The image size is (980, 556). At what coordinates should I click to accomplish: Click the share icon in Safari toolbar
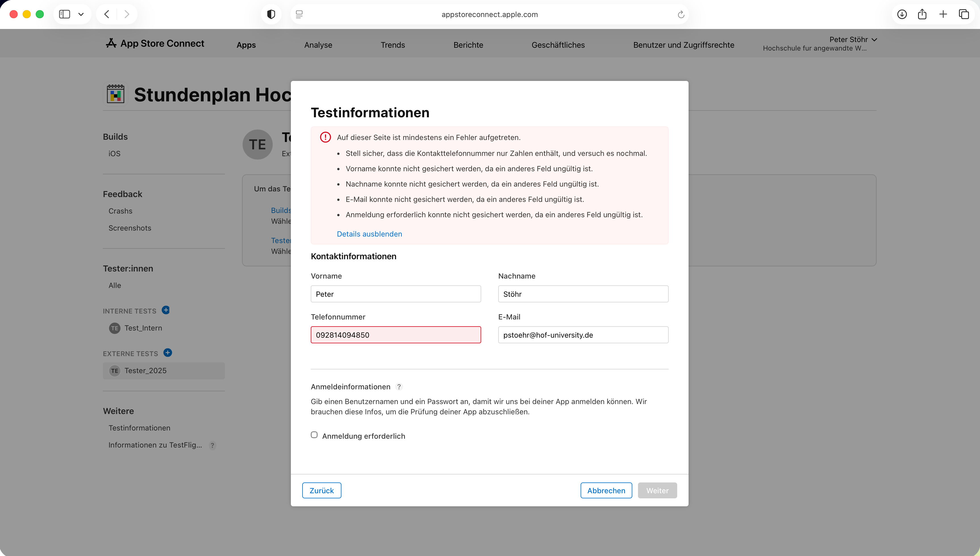922,14
